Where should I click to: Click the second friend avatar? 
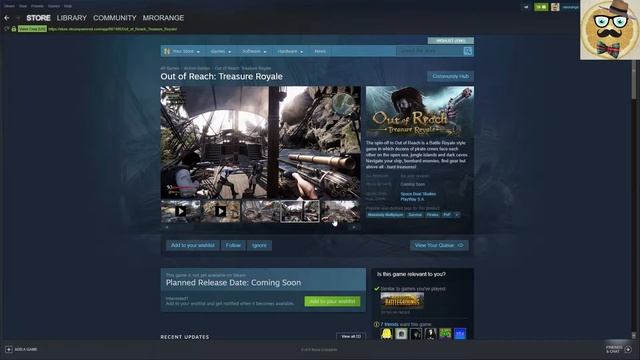[x=401, y=334]
